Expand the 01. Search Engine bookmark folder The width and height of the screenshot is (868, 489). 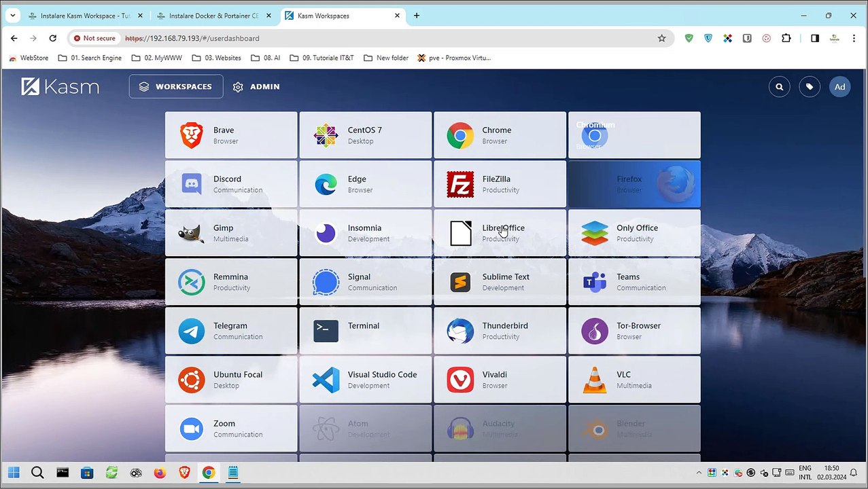pyautogui.click(x=90, y=58)
